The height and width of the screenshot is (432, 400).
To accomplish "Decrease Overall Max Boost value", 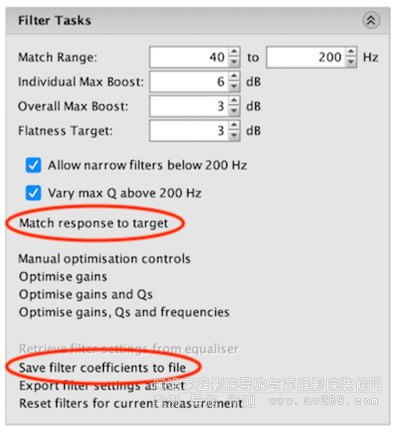I will (x=234, y=111).
